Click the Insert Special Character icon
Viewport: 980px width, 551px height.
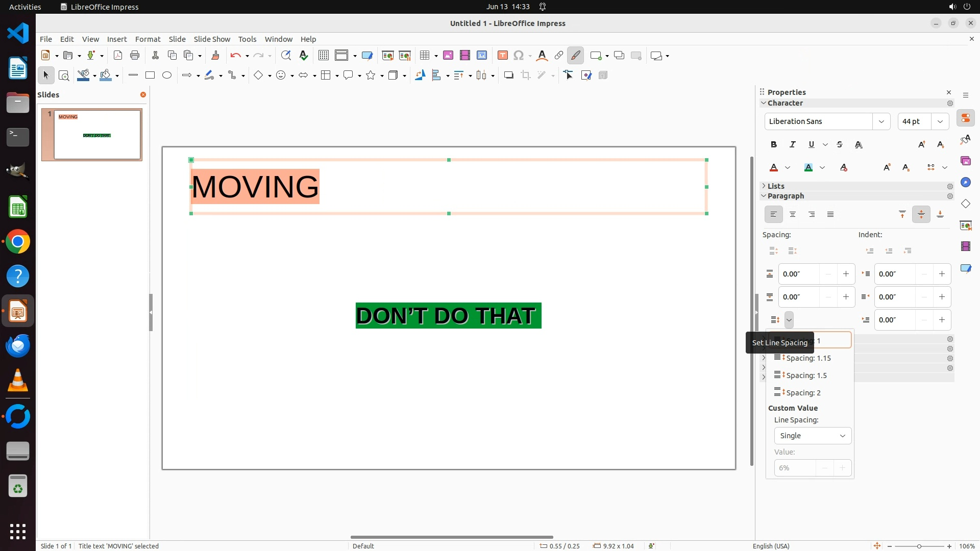point(519,56)
